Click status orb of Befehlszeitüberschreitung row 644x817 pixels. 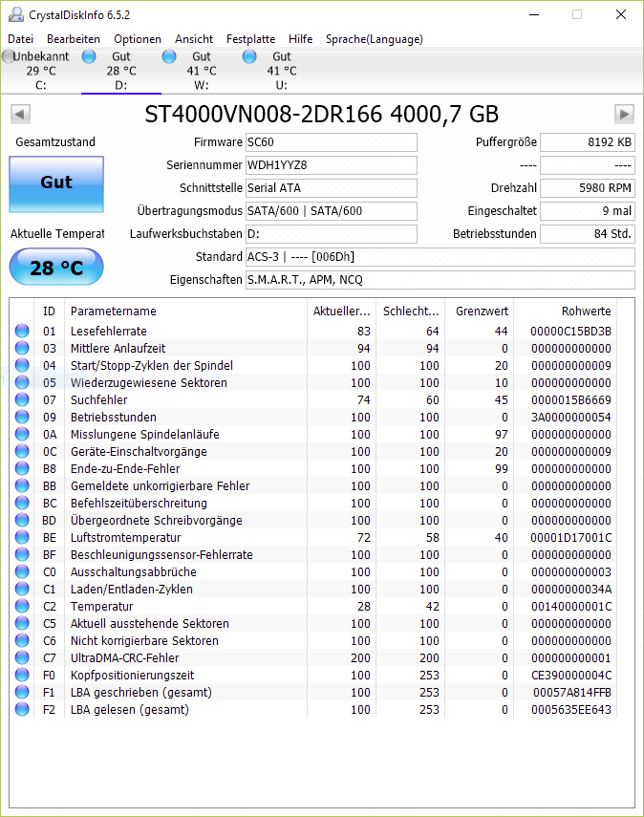[22, 503]
